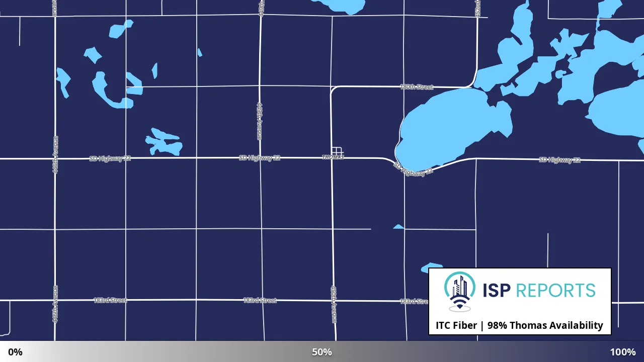Click the 0% legend label
Viewport: 644px width, 362px height.
point(15,352)
